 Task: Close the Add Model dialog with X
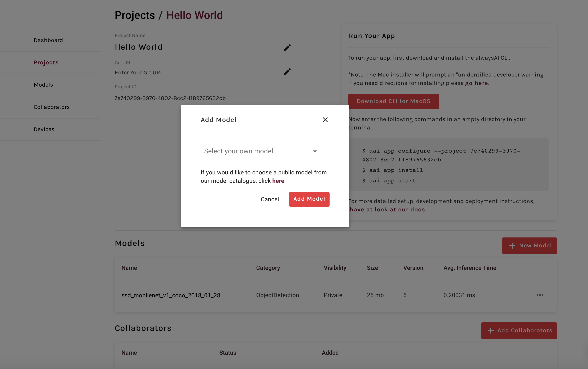pos(325,120)
